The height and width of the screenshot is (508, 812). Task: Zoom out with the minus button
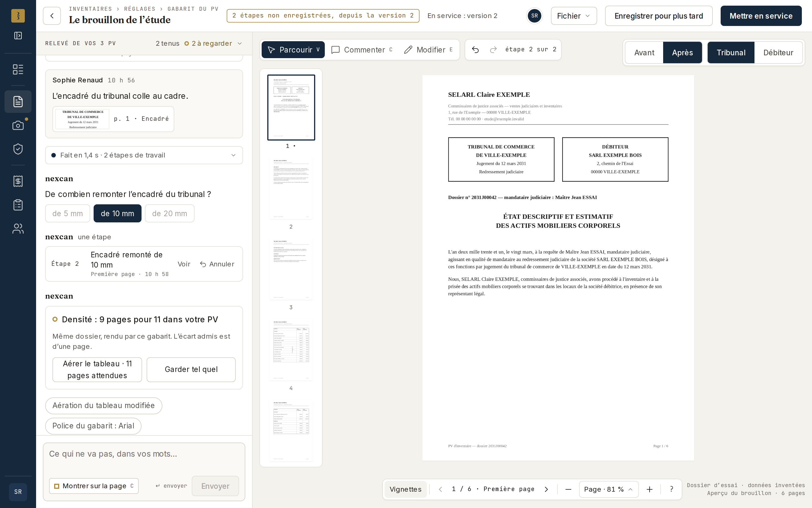point(568,489)
